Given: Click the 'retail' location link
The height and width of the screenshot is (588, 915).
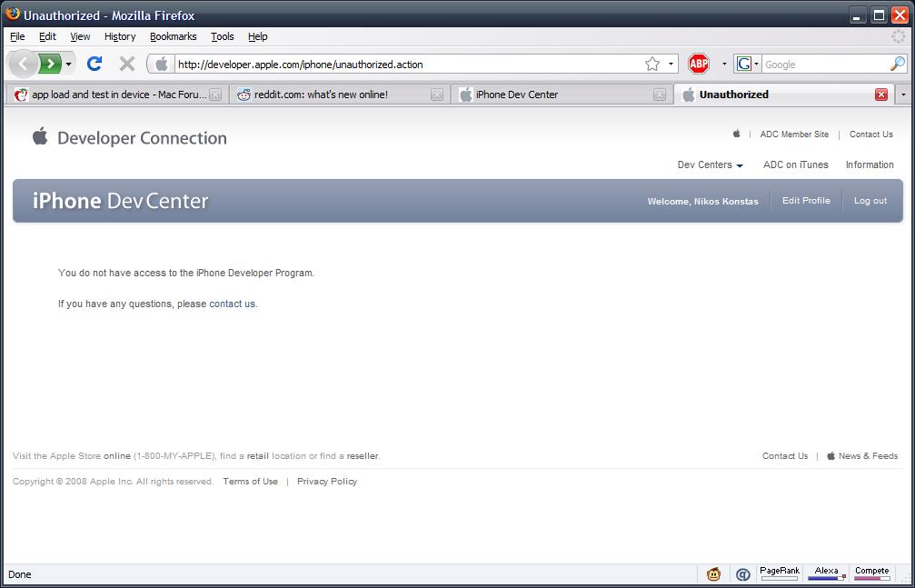Looking at the screenshot, I should (257, 456).
